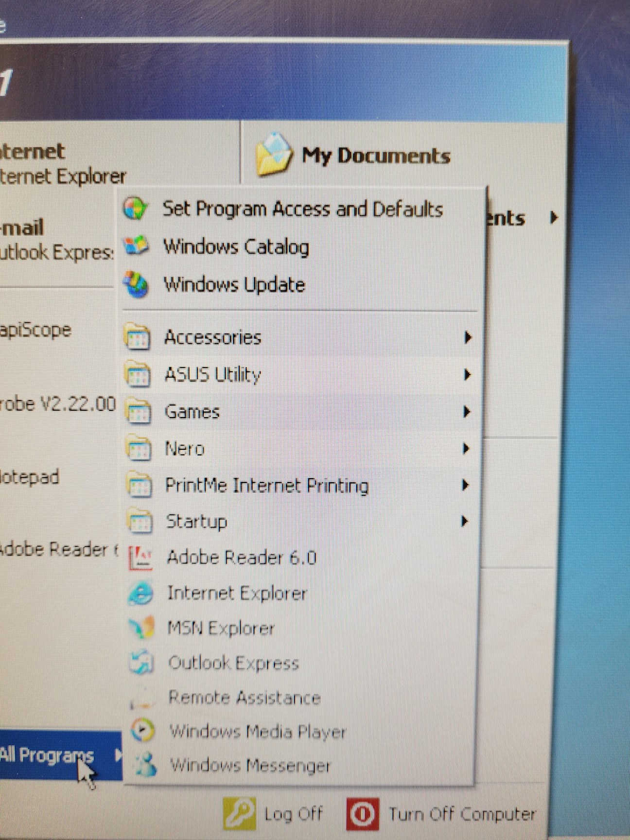Click the Adobe Reader 6.0 icon
This screenshot has height=840, width=630.
140,558
